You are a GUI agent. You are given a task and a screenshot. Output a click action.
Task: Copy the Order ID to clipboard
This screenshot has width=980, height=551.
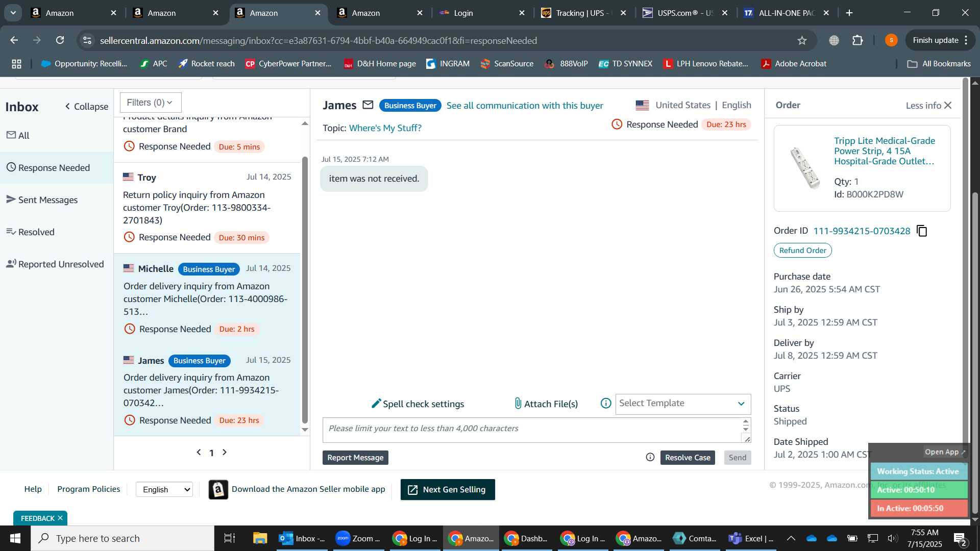pos(922,231)
